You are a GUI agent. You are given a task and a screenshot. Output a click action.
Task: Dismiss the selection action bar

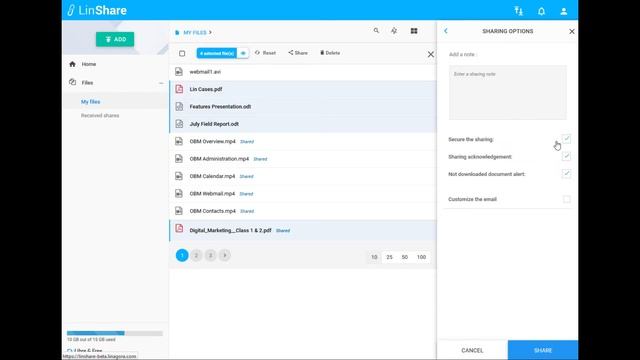pos(431,54)
